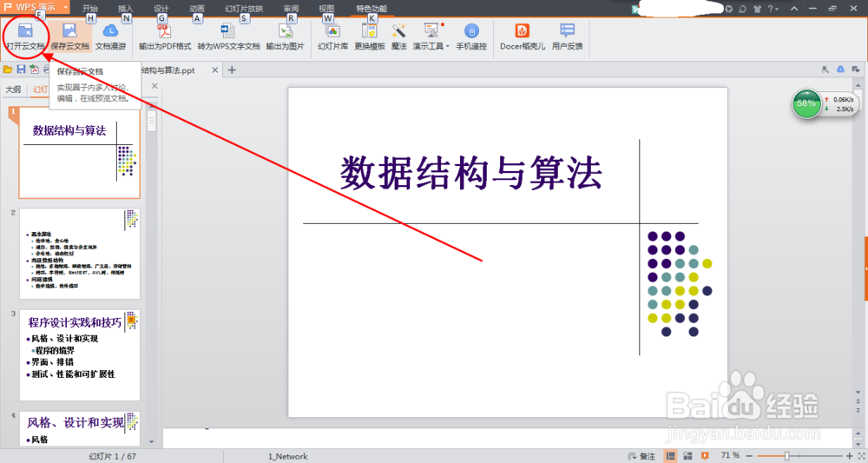Click the 1_Network label in the status bar
The height and width of the screenshot is (463, 868).
(288, 456)
